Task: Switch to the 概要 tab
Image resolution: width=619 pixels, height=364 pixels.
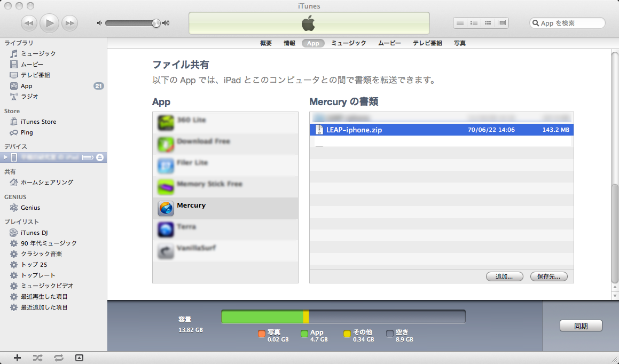Action: click(266, 43)
